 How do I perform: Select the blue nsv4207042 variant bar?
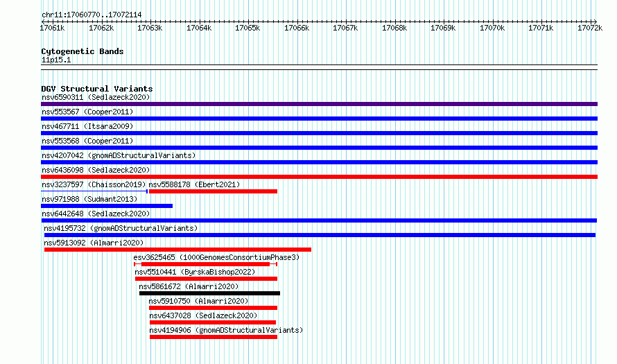[x=319, y=162]
